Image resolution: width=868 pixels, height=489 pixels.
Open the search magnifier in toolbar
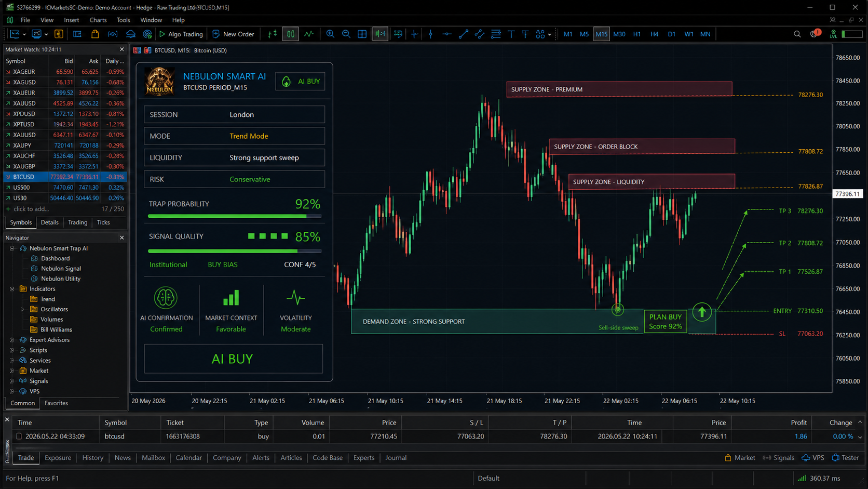797,34
